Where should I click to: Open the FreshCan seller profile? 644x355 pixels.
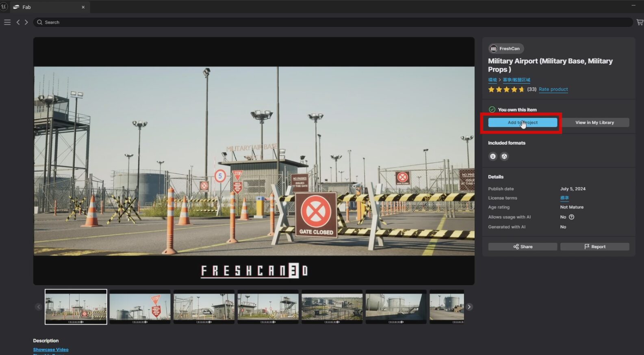(x=506, y=49)
